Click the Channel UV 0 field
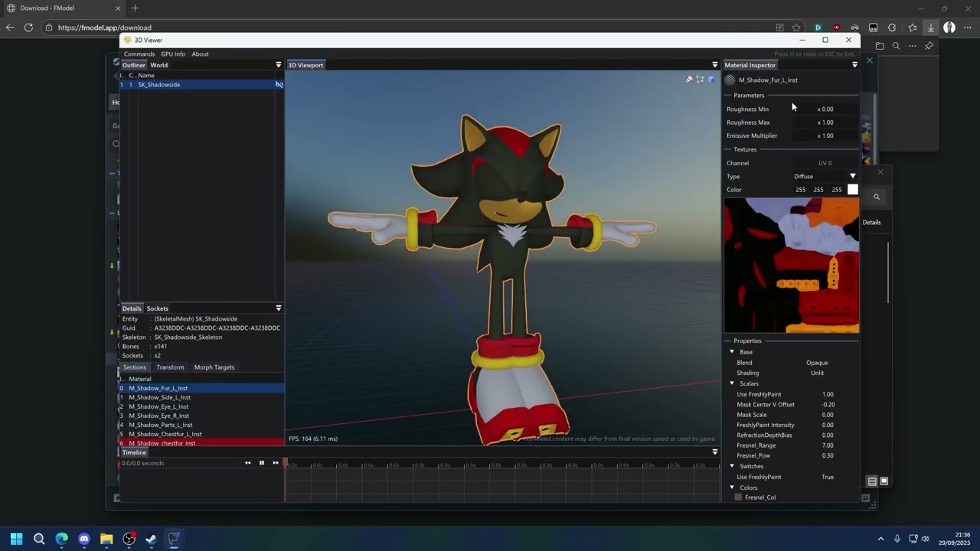 (825, 163)
